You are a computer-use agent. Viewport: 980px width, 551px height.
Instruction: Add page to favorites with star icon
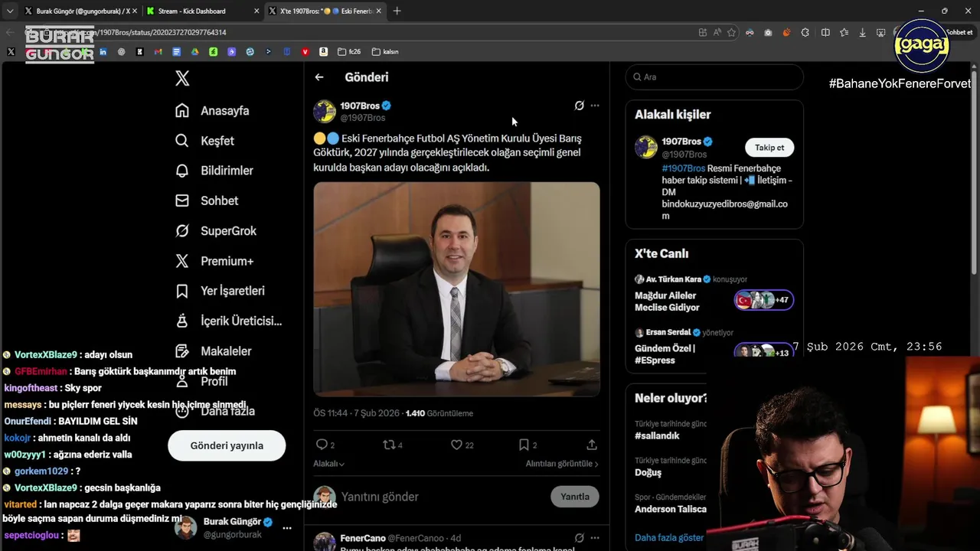tap(731, 32)
